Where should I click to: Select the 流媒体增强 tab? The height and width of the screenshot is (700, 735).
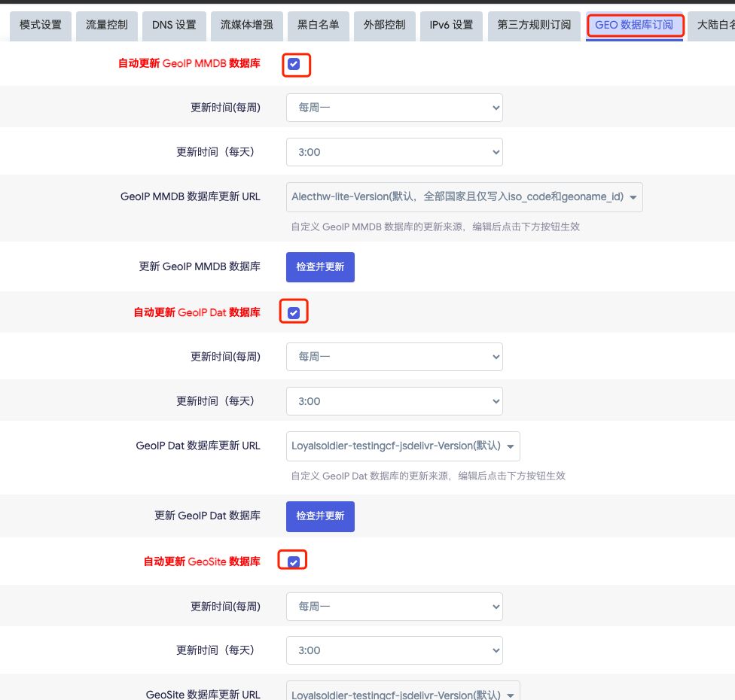[247, 26]
